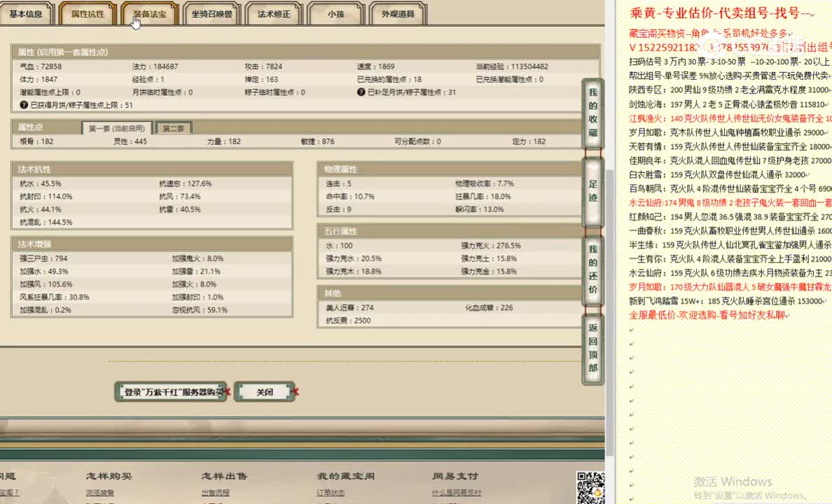This screenshot has width=832, height=504.
Task: Go to the 法术修正 tab
Action: [x=274, y=14]
